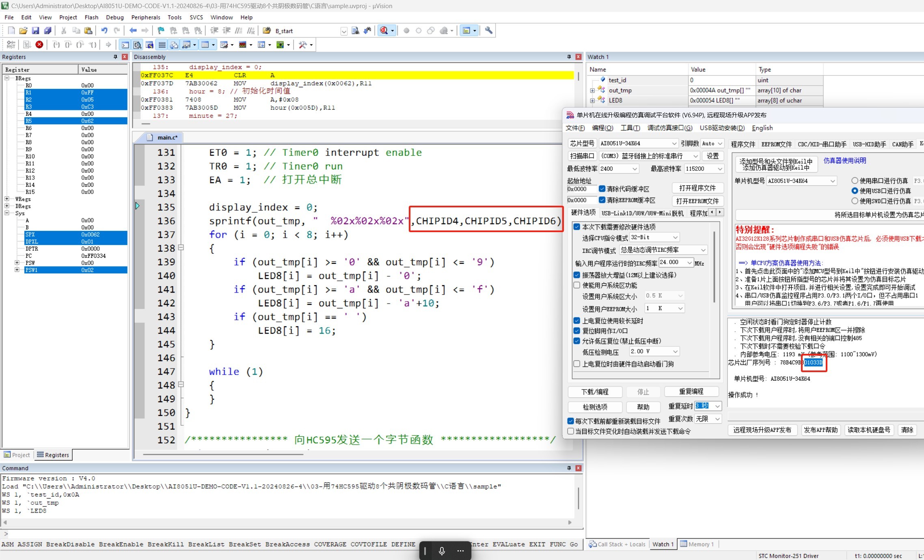924x560 pixels.
Task: Open the Toolbox hammer icon
Action: tap(302, 45)
